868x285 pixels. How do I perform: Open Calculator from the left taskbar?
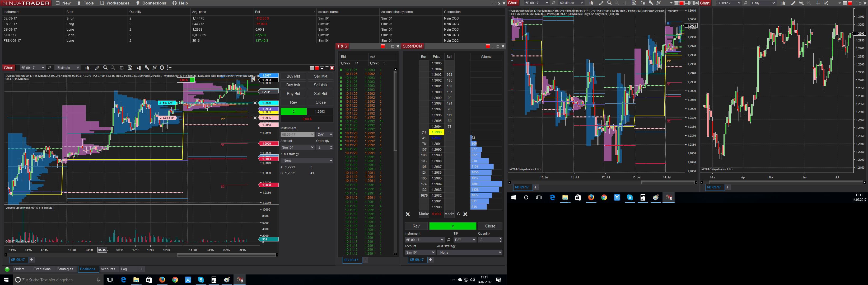[214, 280]
